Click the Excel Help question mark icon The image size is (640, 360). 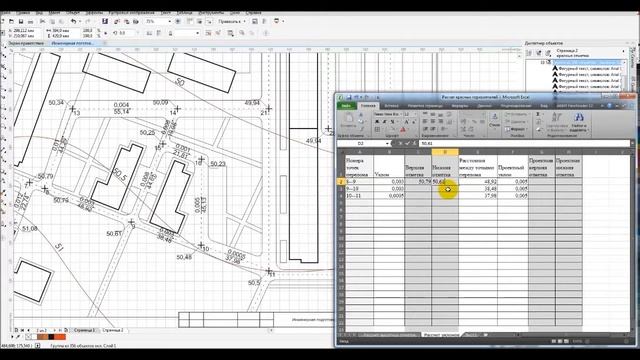[x=609, y=106]
